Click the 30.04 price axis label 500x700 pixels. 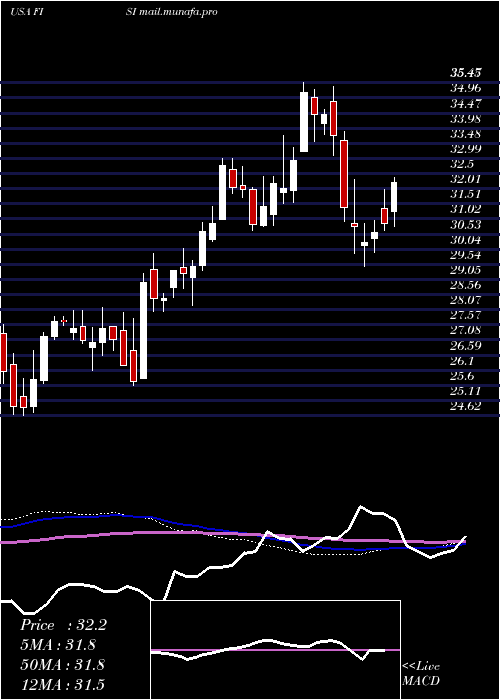[466, 240]
